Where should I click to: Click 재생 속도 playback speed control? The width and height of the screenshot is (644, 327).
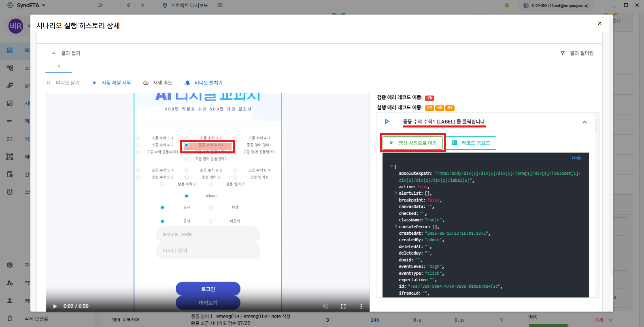(158, 83)
